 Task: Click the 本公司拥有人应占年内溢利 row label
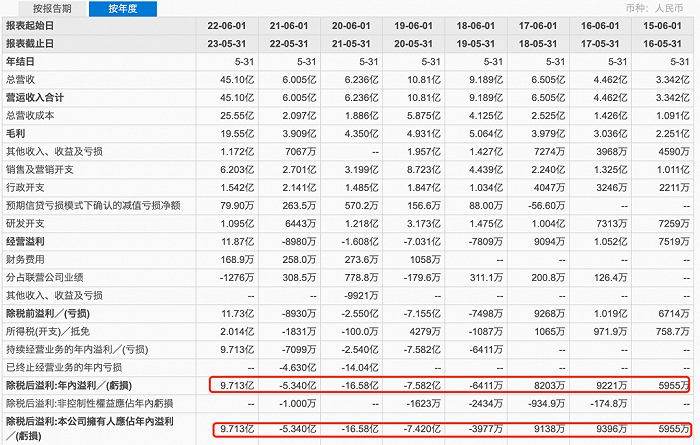89,428
